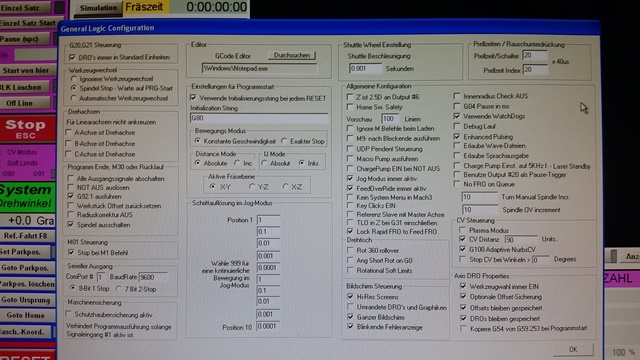Click Durchsuchen to browse for GCode editor

coord(292,55)
